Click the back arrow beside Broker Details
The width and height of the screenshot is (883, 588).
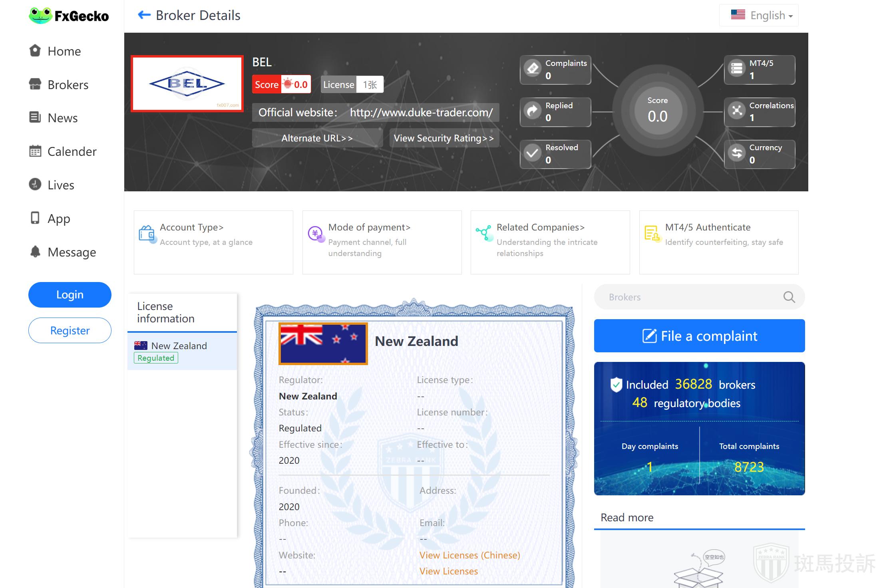[144, 15]
